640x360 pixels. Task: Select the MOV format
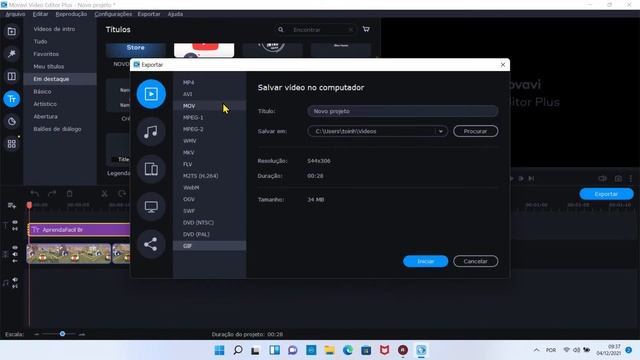click(209, 106)
